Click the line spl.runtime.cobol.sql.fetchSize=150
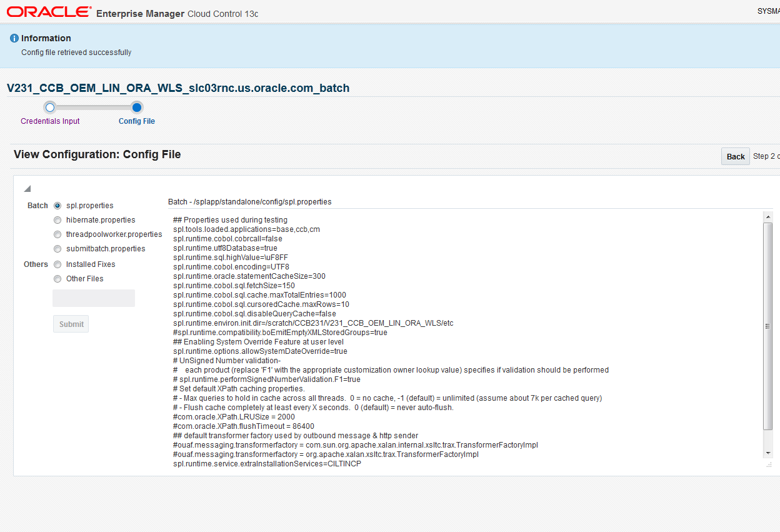The image size is (780, 532). (x=234, y=286)
